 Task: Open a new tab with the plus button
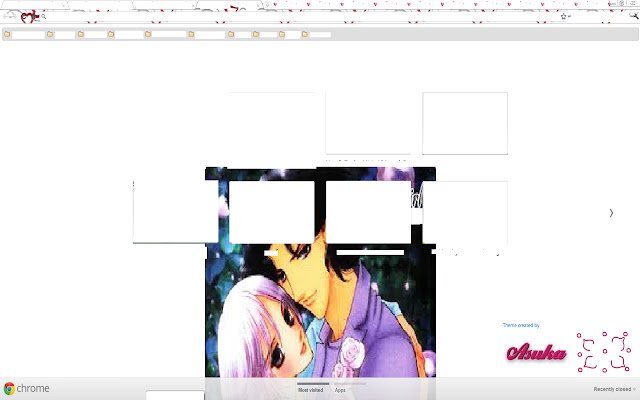[x=267, y=5]
